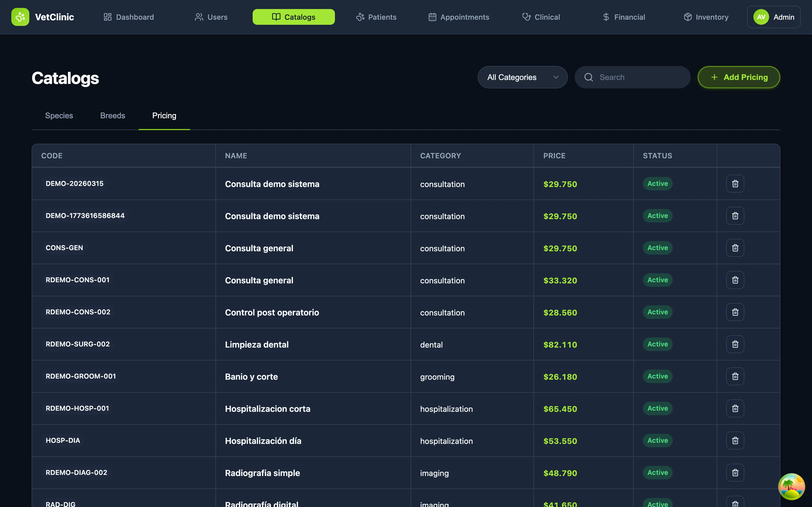Open the Financial navigation link

[x=624, y=17]
